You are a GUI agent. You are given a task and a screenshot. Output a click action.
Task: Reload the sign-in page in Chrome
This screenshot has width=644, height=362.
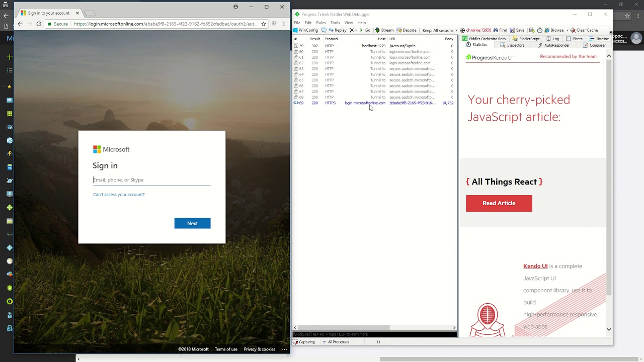point(39,24)
